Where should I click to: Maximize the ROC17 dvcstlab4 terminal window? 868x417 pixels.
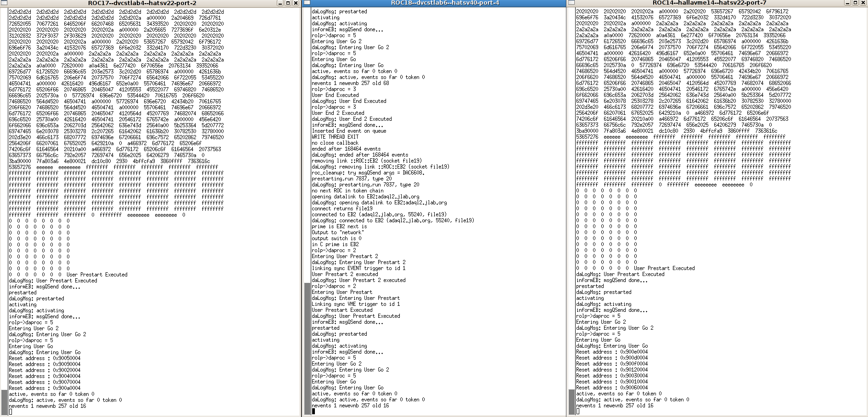point(288,3)
